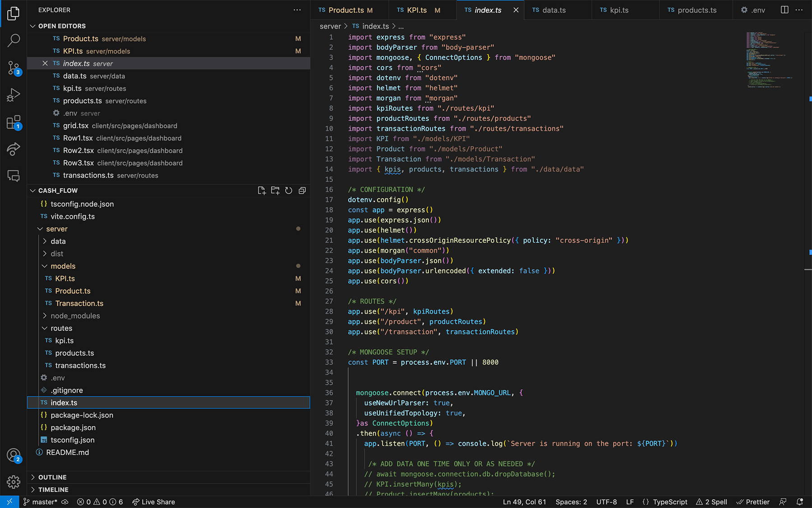Expand the Outline section
812x508 pixels.
[169, 477]
